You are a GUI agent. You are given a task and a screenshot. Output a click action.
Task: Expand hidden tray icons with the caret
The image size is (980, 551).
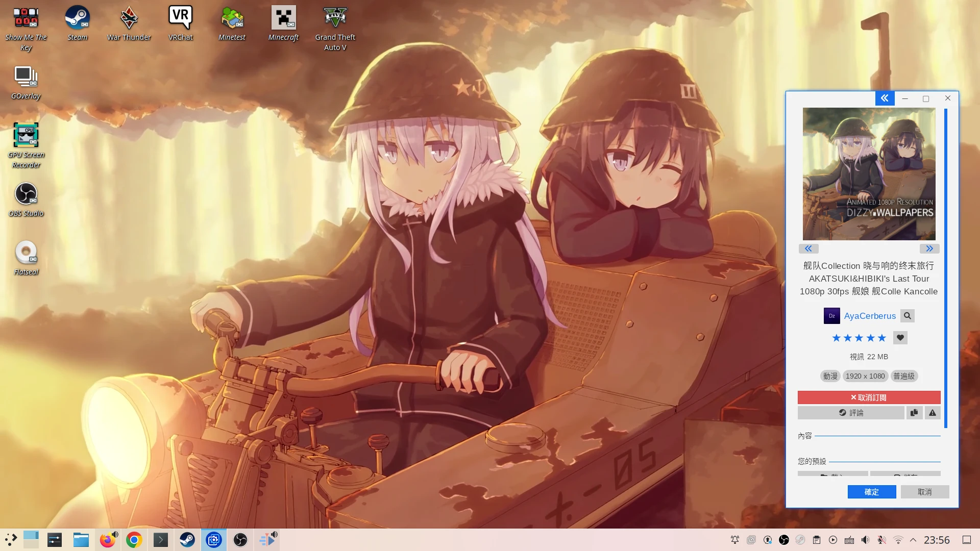(914, 539)
